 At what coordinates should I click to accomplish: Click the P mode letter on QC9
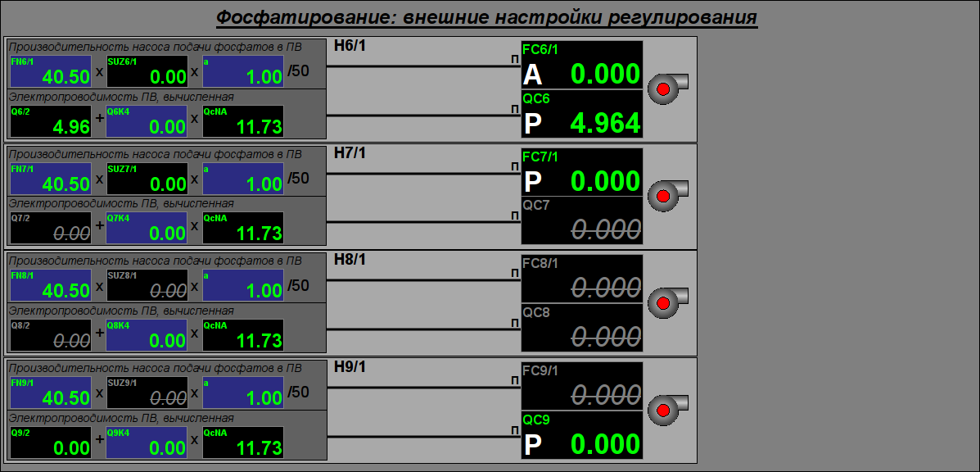click(x=533, y=445)
